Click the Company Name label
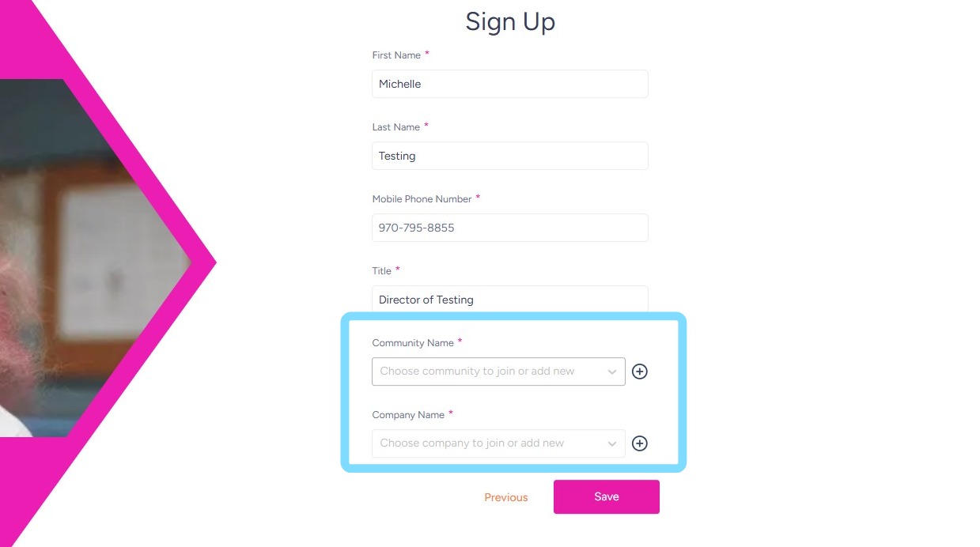 click(x=408, y=415)
